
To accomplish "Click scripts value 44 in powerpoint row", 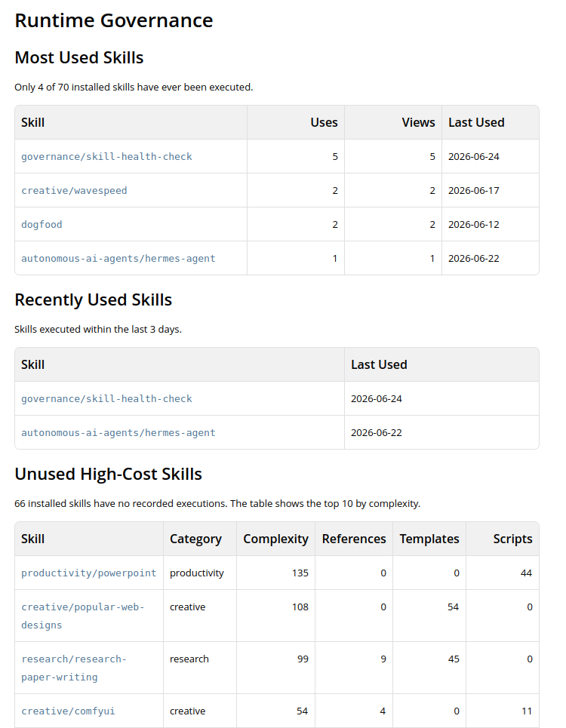I will click(x=526, y=573).
